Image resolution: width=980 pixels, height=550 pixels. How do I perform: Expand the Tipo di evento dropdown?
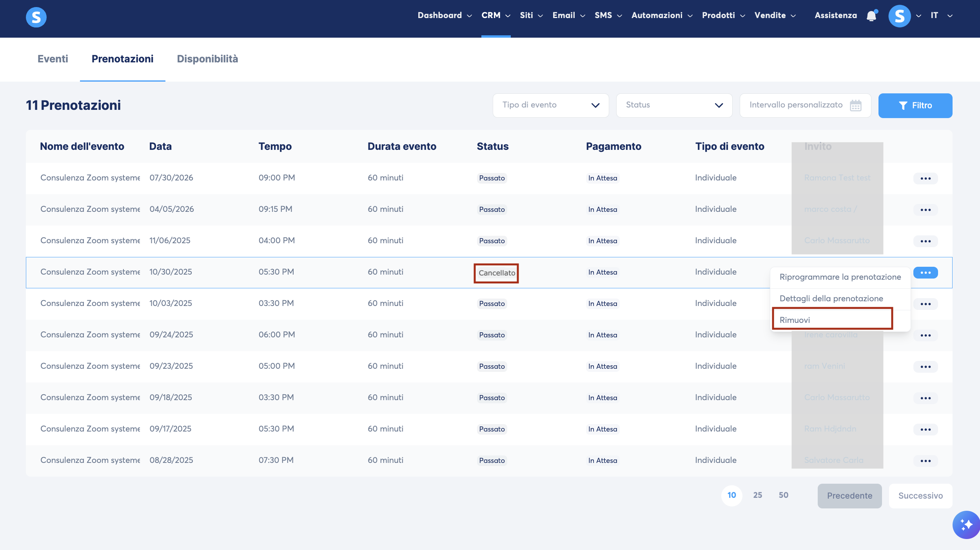coord(551,105)
